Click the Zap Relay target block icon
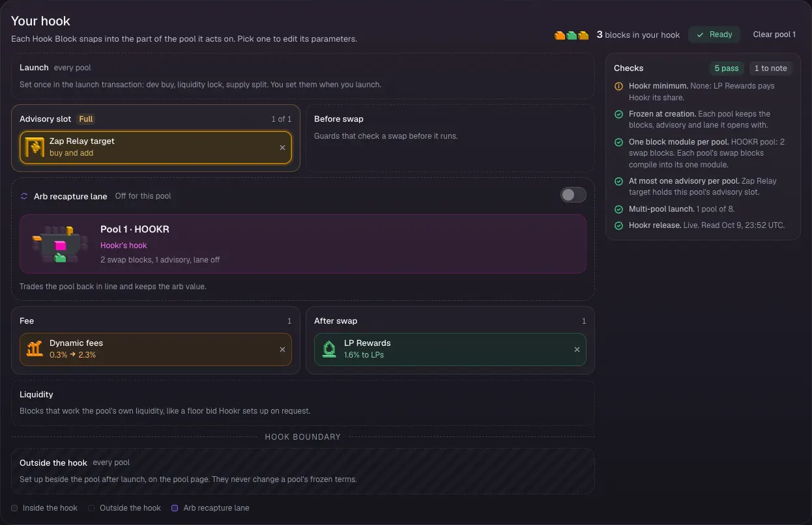Viewport: 812px width, 525px height. 35,147
